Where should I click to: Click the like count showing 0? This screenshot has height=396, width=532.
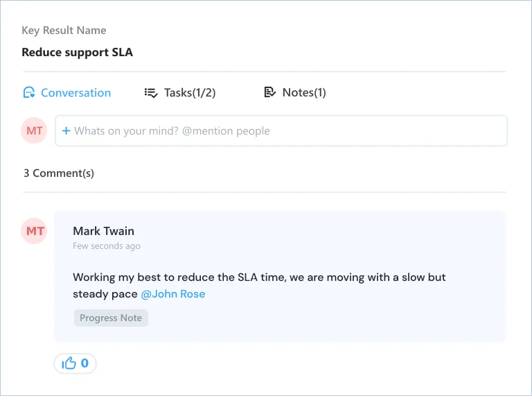tap(85, 363)
